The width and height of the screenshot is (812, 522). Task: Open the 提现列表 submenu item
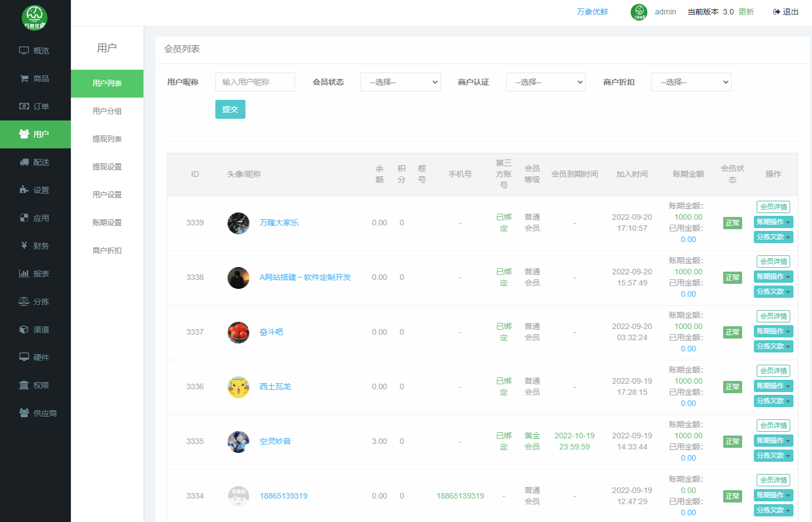tap(107, 139)
